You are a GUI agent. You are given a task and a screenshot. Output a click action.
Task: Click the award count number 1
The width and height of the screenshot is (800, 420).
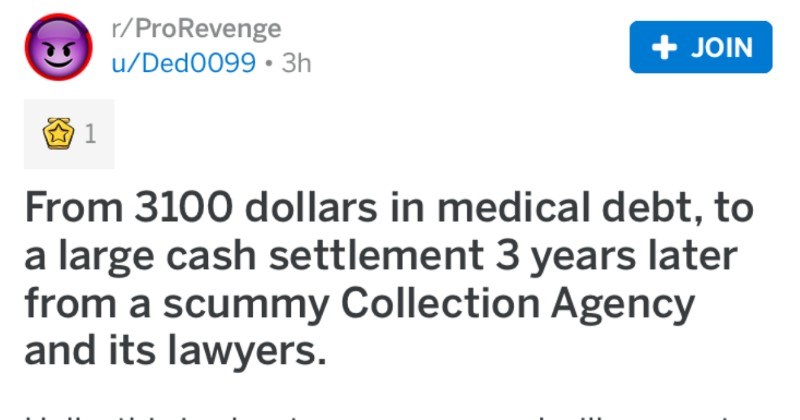click(x=91, y=134)
